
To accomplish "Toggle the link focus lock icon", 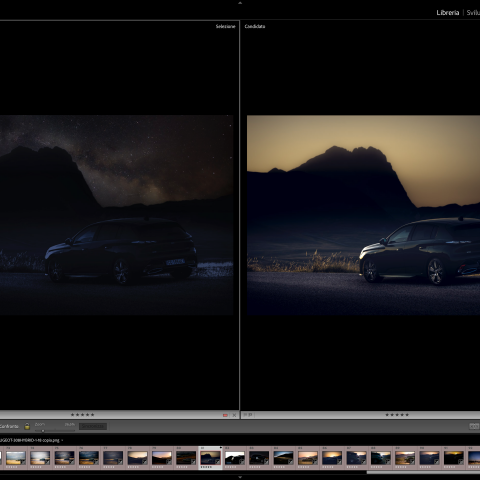I will click(27, 426).
